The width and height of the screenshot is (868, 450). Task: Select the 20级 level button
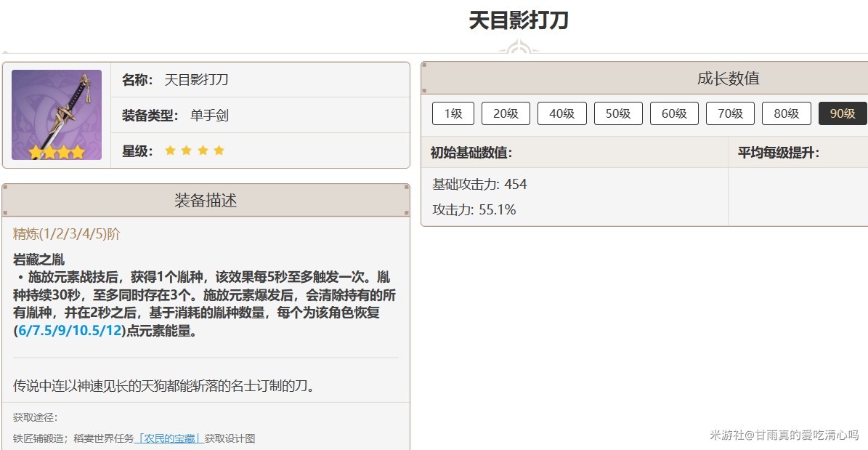(x=506, y=113)
